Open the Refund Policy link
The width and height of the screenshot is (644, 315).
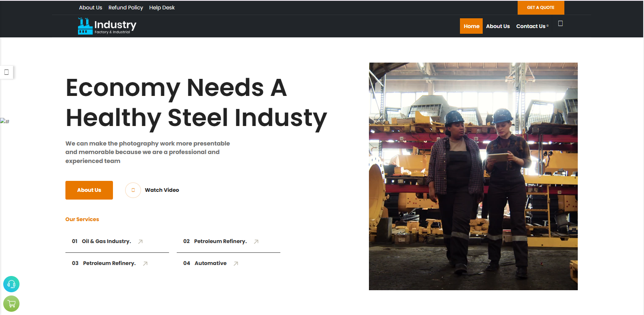126,7
